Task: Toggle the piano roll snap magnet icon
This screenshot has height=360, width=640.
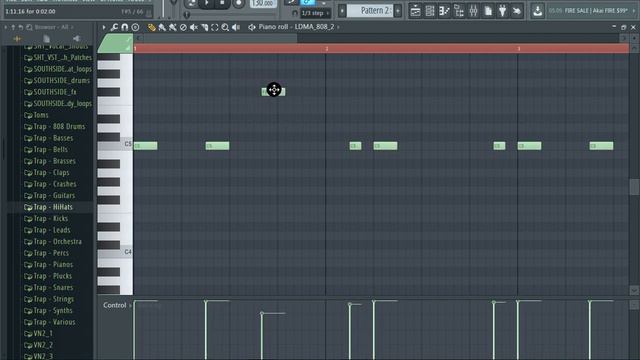Action: [124, 27]
